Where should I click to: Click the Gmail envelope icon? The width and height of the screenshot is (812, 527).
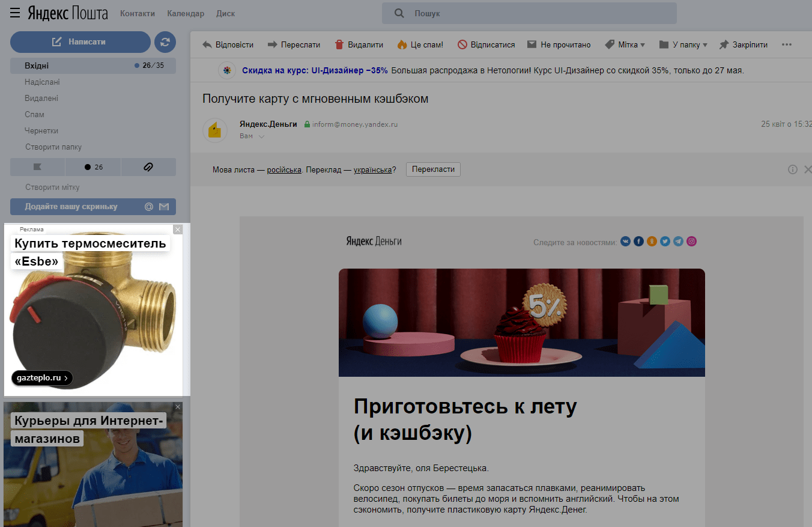pos(164,207)
